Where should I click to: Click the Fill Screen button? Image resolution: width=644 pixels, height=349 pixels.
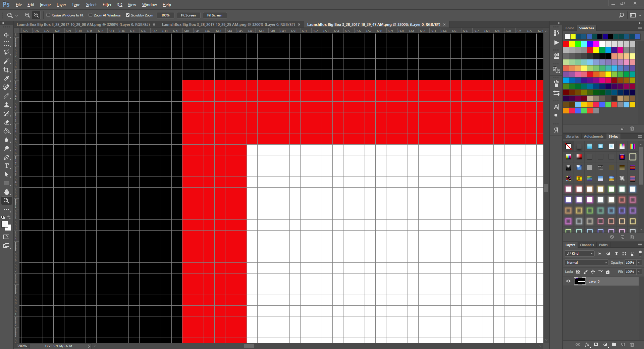pos(215,15)
